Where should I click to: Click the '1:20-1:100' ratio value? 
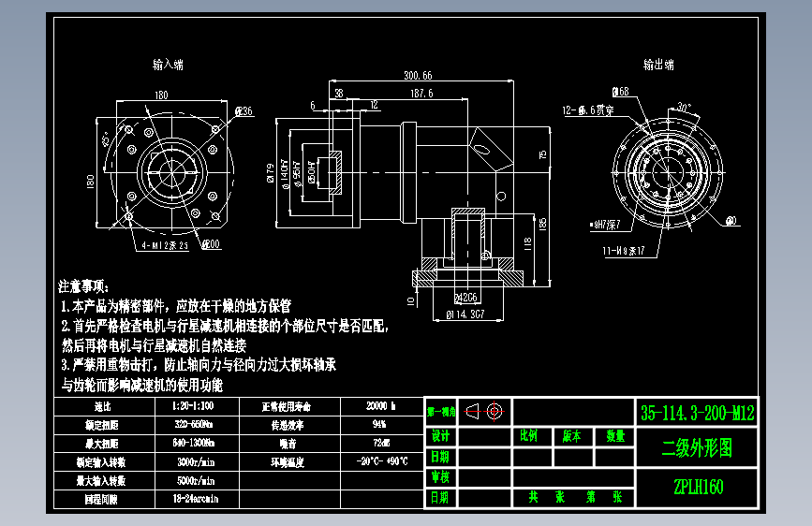pyautogui.click(x=193, y=406)
